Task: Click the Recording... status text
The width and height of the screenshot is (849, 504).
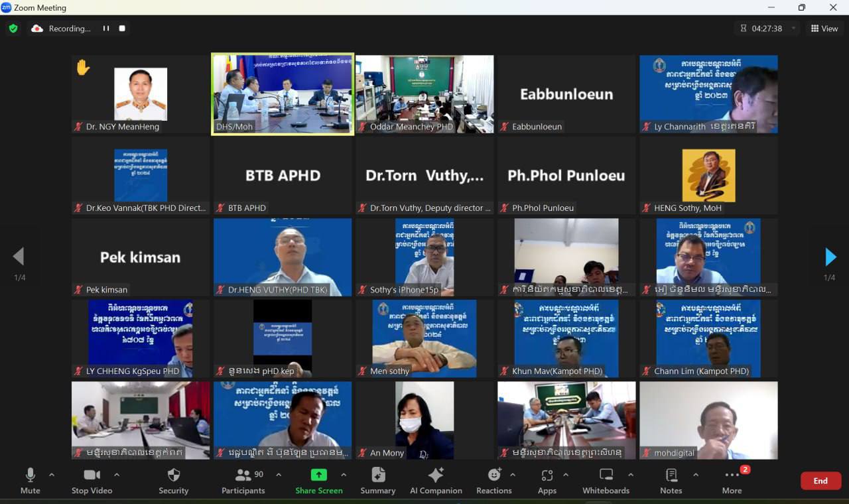Action: tap(70, 29)
